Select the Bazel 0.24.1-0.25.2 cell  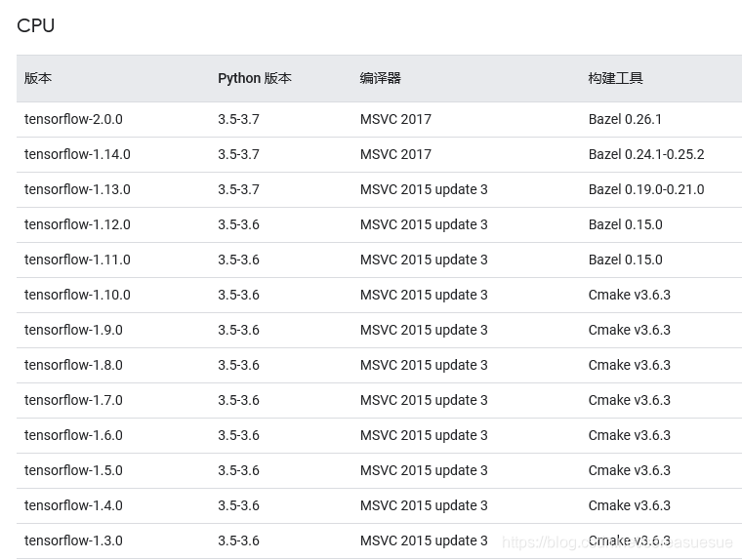pyautogui.click(x=646, y=154)
